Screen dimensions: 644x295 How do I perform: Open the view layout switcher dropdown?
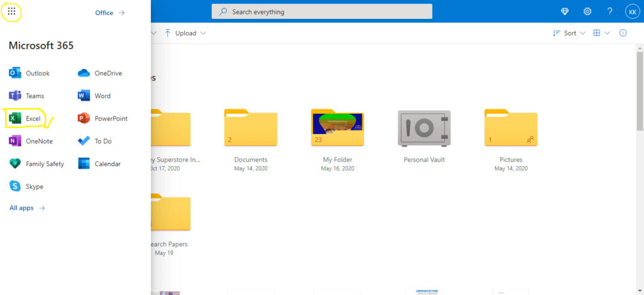click(602, 33)
